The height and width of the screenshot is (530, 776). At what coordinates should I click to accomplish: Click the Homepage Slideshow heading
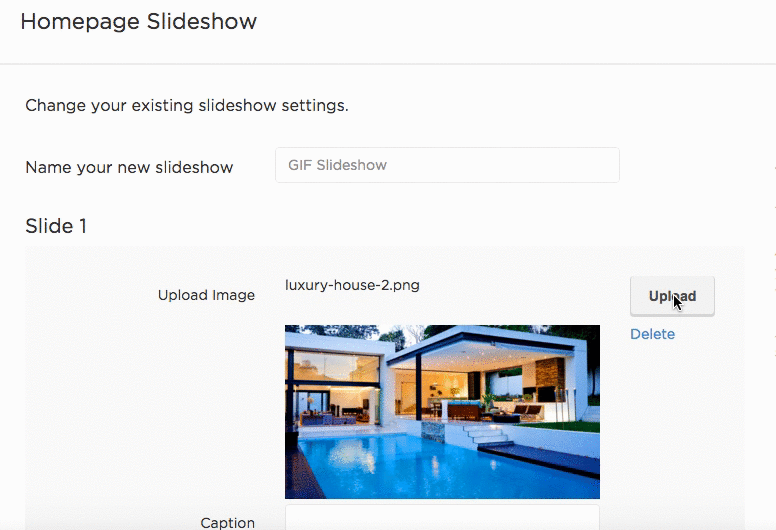(x=139, y=22)
